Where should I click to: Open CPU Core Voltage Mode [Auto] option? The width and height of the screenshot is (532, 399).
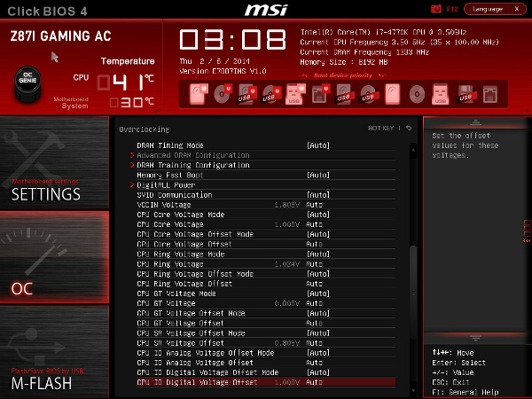(x=318, y=215)
